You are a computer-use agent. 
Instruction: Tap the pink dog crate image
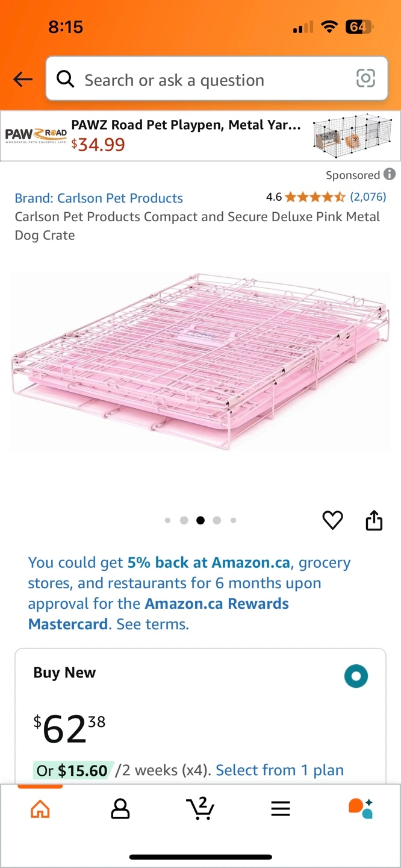[200, 362]
